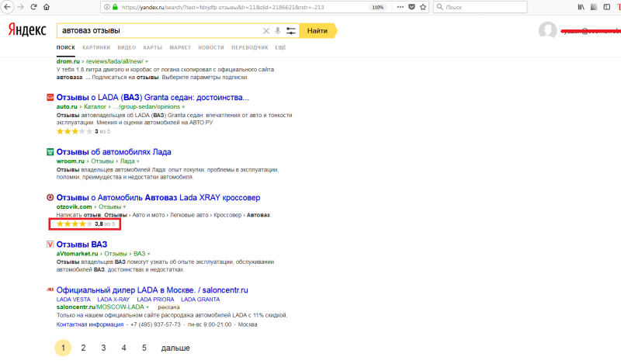Screen dimensions: 621x364
Task: Click the wroom.ru 'Отзывы' breadcrumb
Action: pyautogui.click(x=102, y=161)
